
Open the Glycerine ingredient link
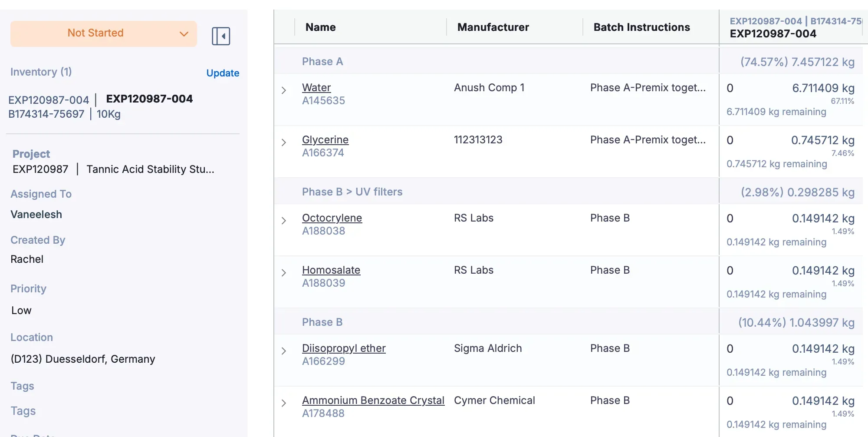(325, 140)
